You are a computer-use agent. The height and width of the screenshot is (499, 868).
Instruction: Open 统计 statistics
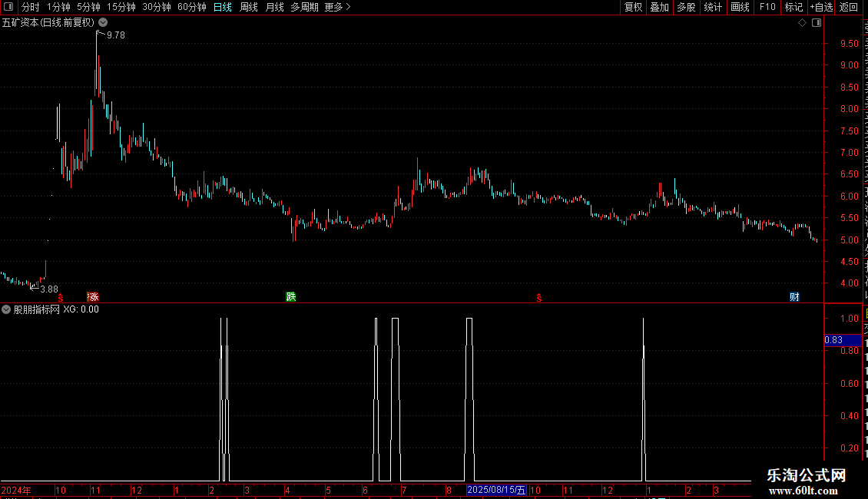[x=712, y=7]
